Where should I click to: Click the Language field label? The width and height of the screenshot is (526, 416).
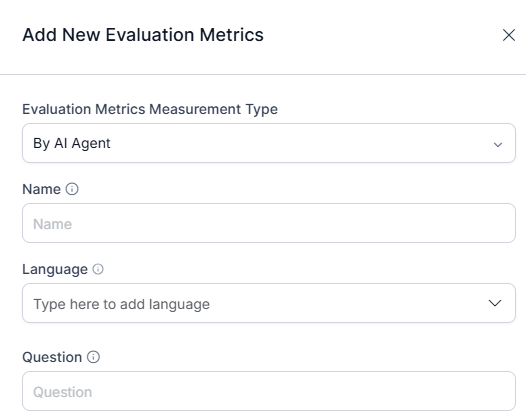coord(55,269)
